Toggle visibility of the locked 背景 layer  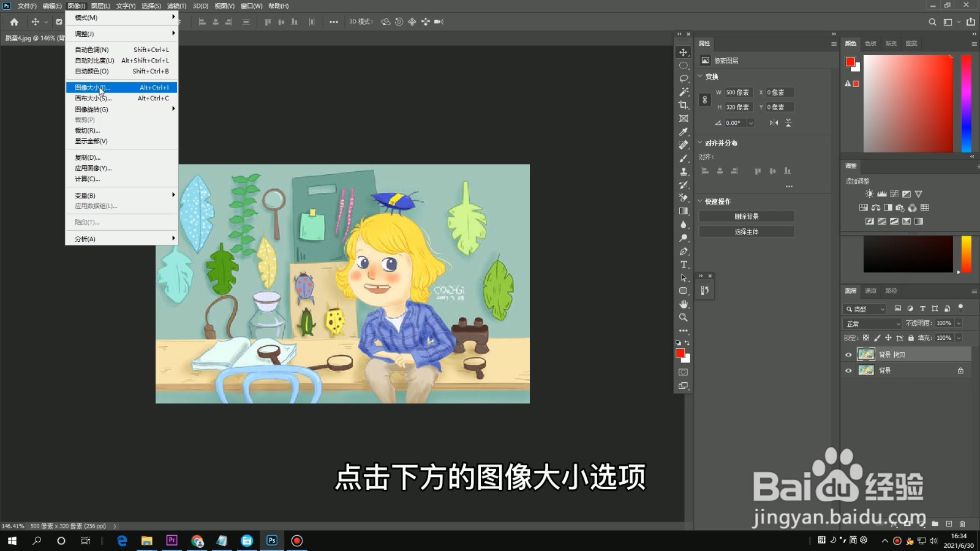848,370
